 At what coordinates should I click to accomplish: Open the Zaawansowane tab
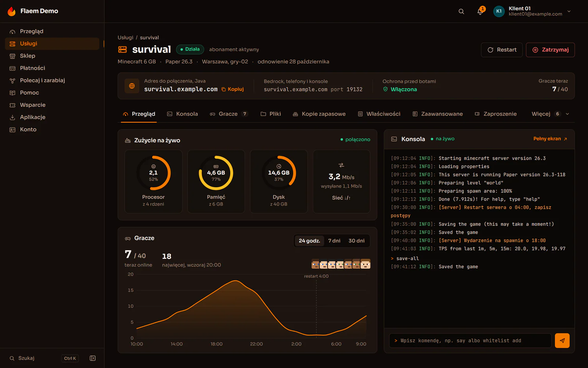tap(438, 114)
